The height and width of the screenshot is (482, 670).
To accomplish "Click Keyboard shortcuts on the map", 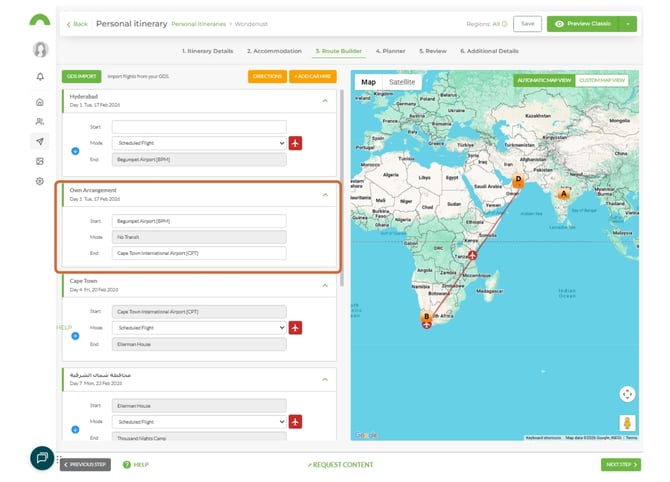I will click(543, 438).
